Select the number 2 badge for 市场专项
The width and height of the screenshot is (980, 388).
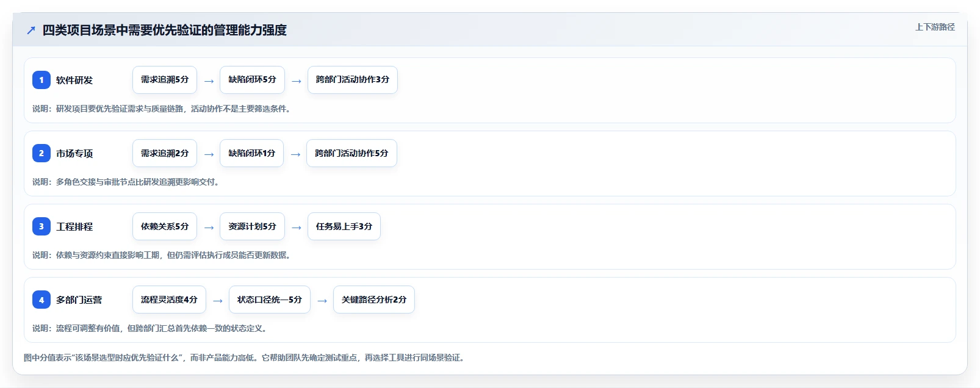coord(41,153)
